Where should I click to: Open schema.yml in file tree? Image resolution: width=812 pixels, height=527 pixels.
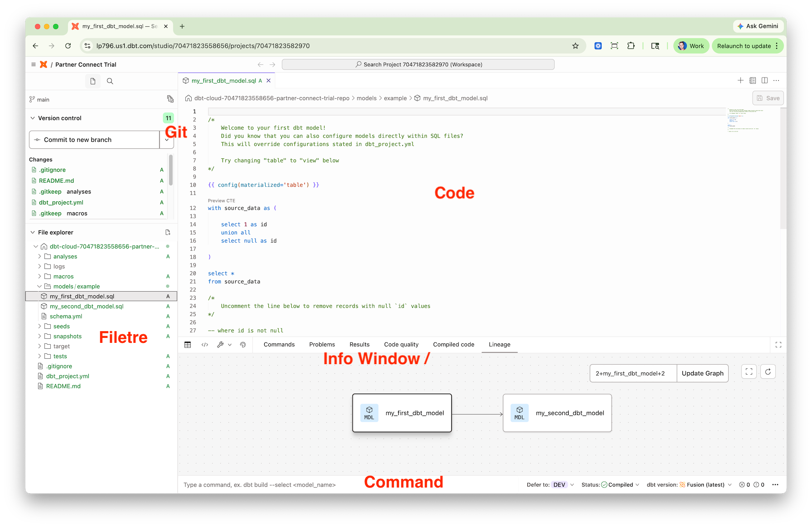pos(66,316)
